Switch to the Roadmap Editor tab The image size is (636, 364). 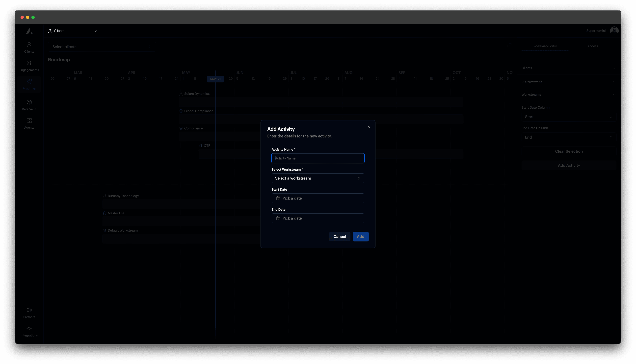click(x=545, y=46)
